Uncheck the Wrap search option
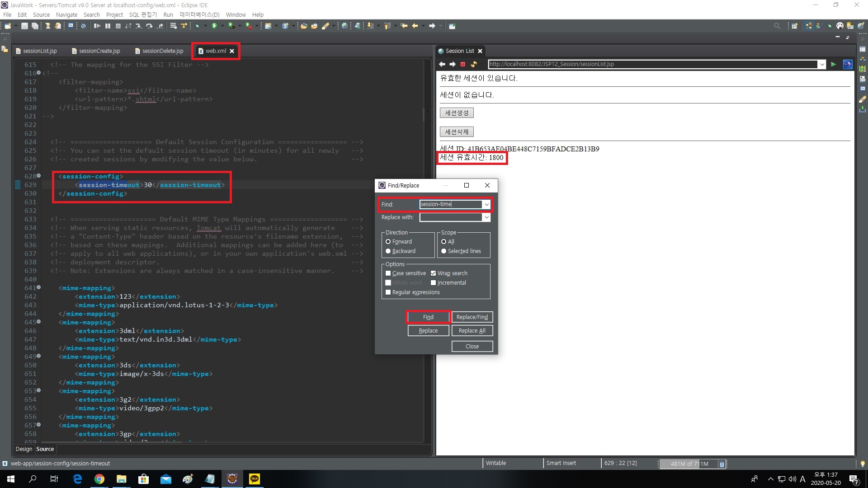The image size is (868, 488). (x=433, y=273)
